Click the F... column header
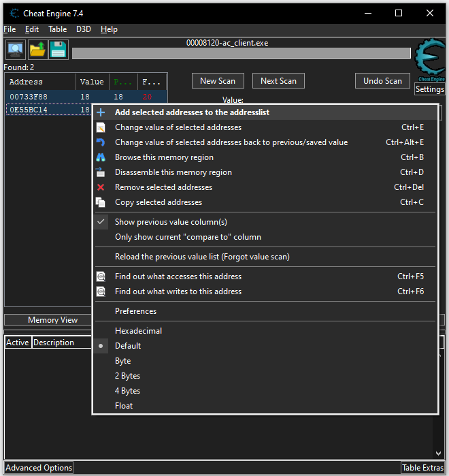 (x=152, y=82)
